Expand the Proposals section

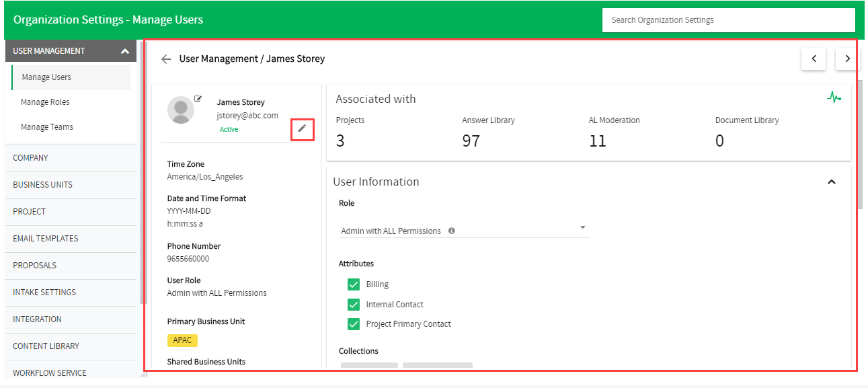point(71,266)
